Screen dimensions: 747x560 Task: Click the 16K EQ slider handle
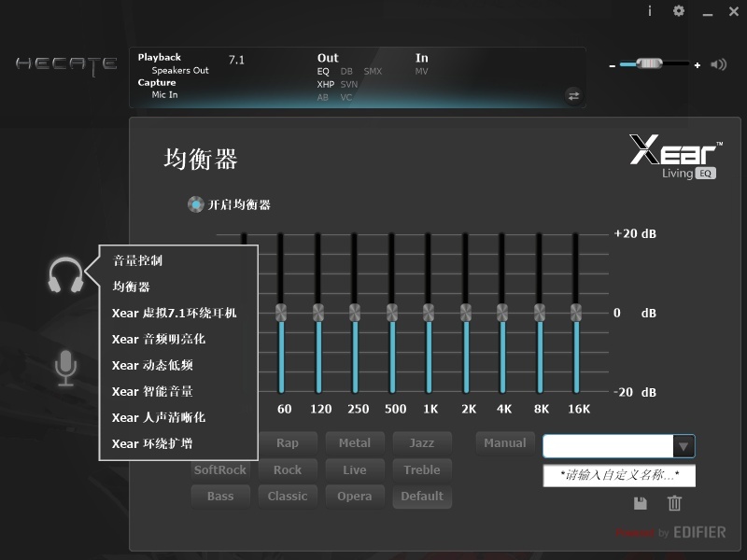tap(576, 313)
